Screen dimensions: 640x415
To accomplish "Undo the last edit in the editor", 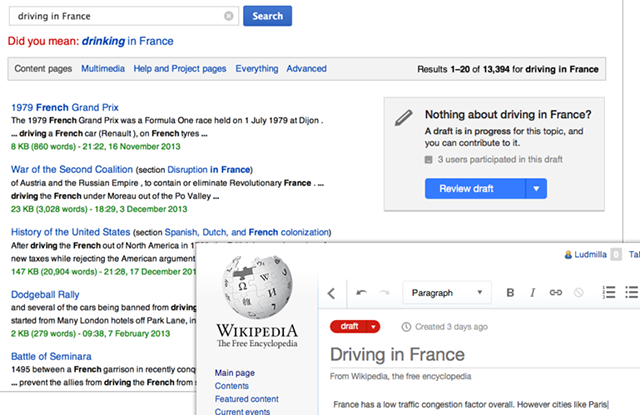I will pyautogui.click(x=361, y=293).
